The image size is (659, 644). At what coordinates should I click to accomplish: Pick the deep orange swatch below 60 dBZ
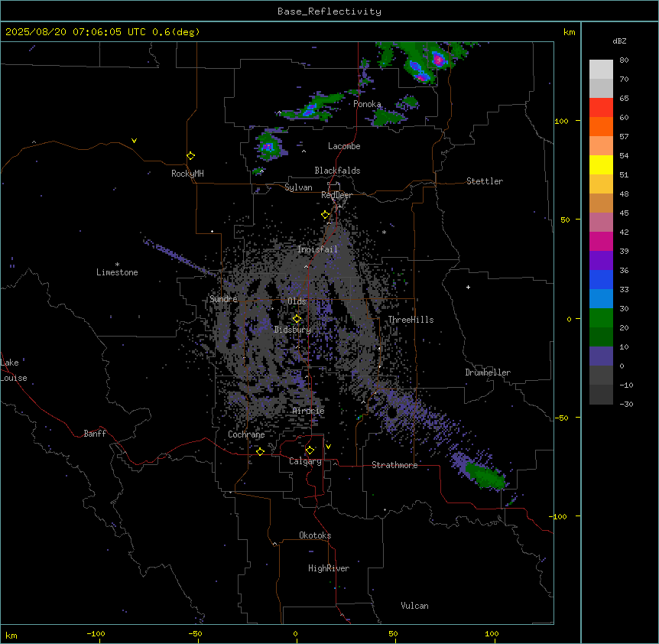601,126
